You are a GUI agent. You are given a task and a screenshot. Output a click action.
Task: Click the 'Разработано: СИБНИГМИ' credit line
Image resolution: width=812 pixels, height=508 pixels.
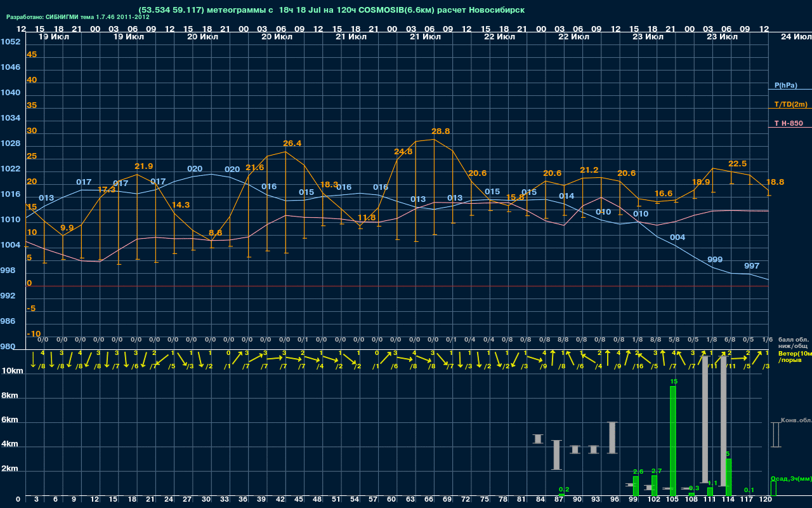click(x=78, y=17)
